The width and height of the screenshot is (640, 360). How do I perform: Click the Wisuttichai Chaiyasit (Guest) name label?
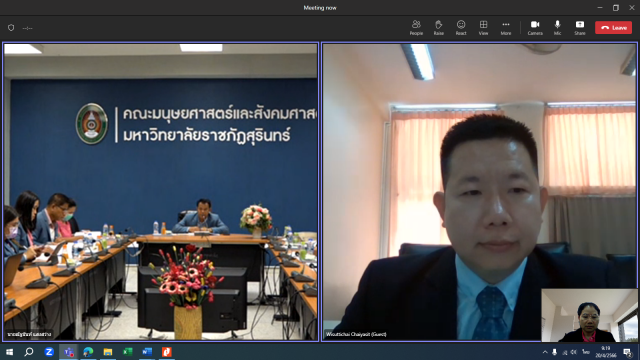pos(356,334)
